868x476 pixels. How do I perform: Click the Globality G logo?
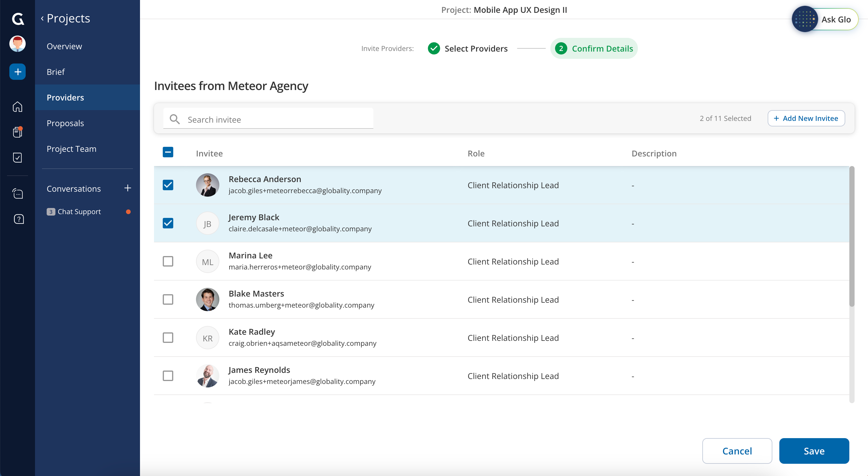click(x=17, y=19)
